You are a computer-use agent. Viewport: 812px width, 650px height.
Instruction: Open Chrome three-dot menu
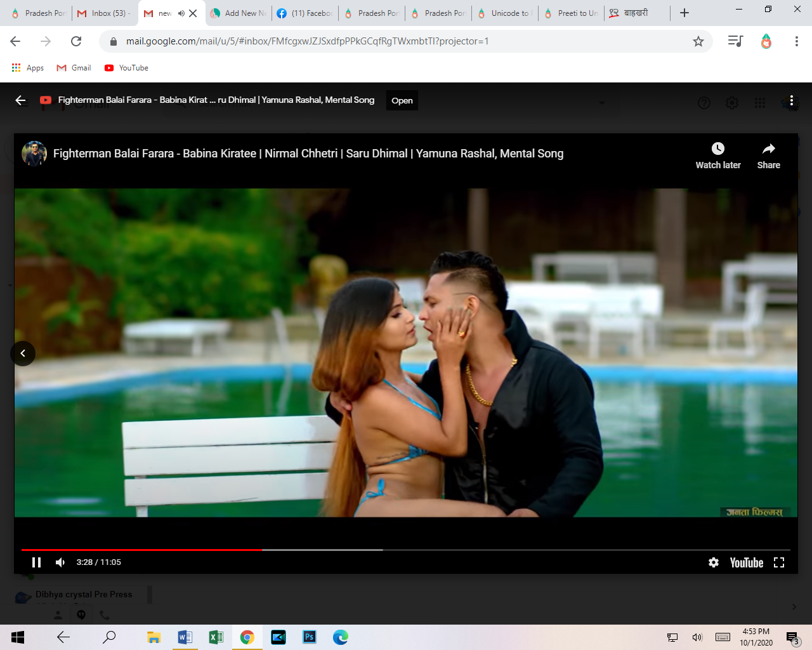pyautogui.click(x=796, y=41)
